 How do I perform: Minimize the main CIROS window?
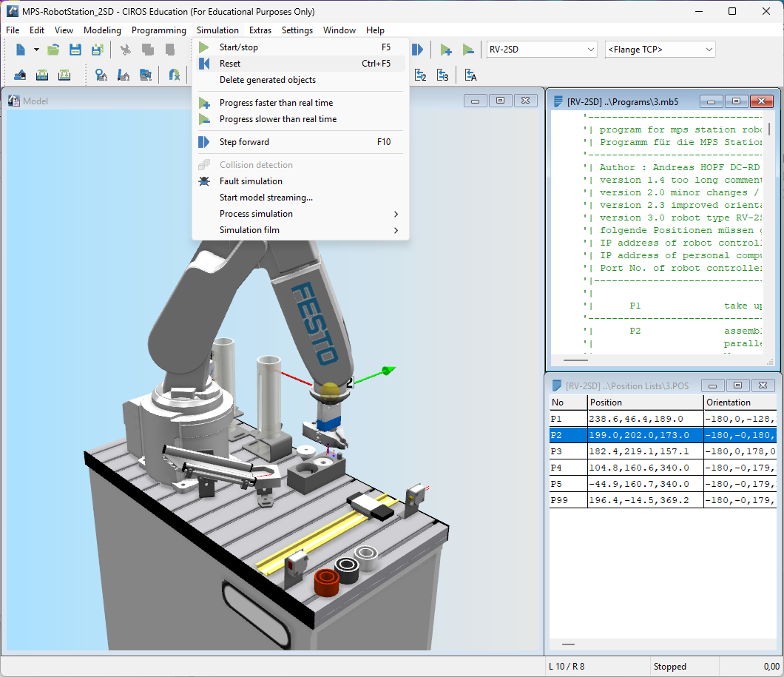click(699, 12)
